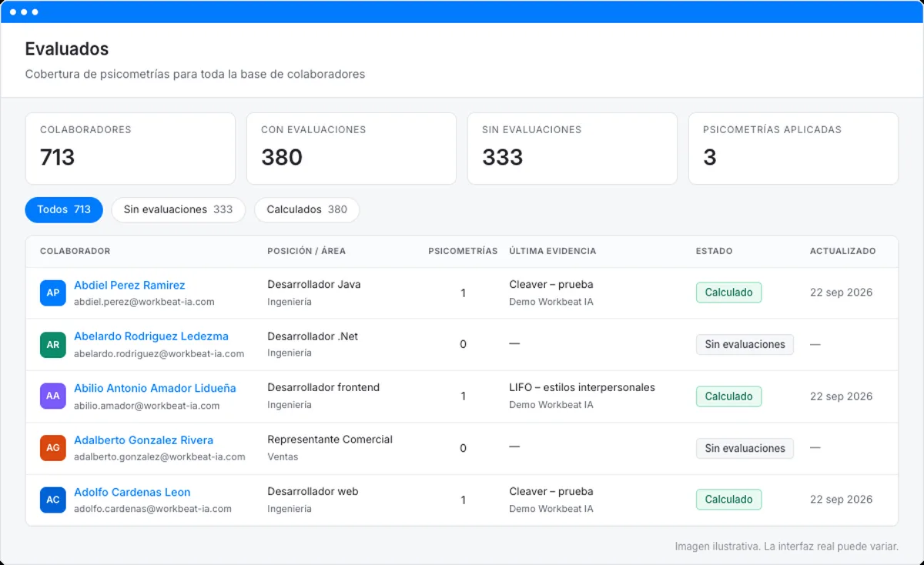Open Adolfo Cardenas Leon profile link
This screenshot has width=924, height=565.
point(132,492)
